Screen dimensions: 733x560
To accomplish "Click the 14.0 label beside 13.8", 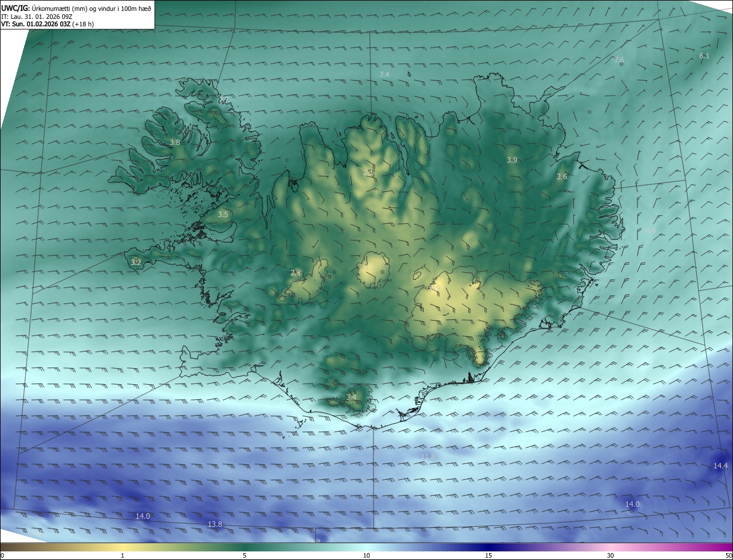I will coord(143,516).
